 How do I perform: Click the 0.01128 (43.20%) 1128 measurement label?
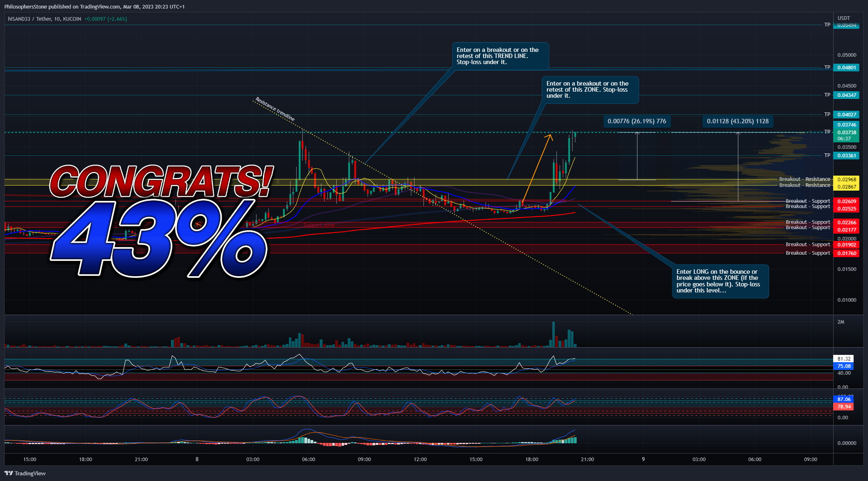point(738,121)
